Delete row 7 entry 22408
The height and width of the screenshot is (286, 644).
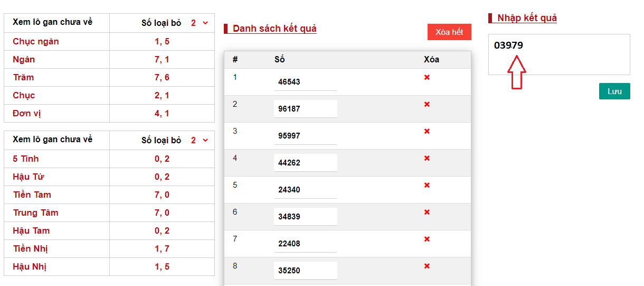tap(427, 239)
